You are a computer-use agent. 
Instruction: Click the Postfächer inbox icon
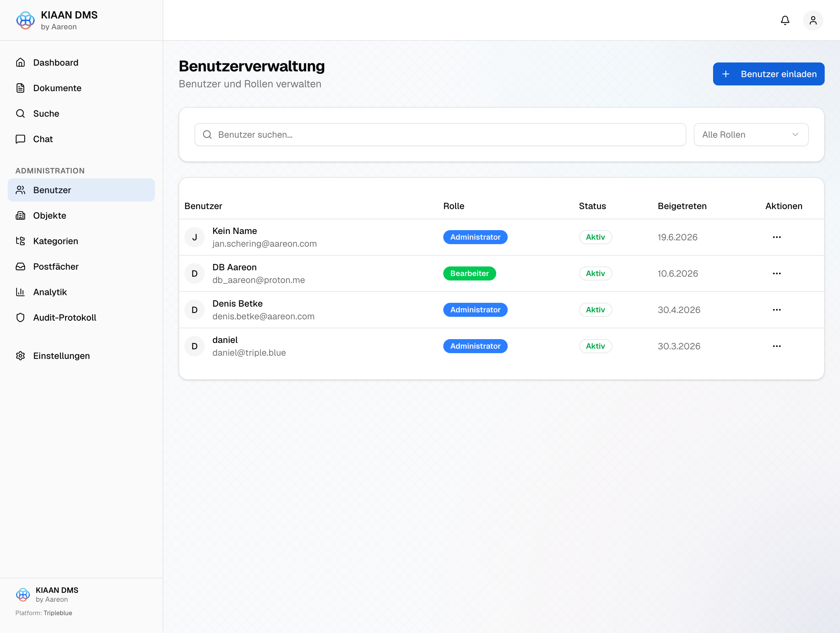point(20,266)
